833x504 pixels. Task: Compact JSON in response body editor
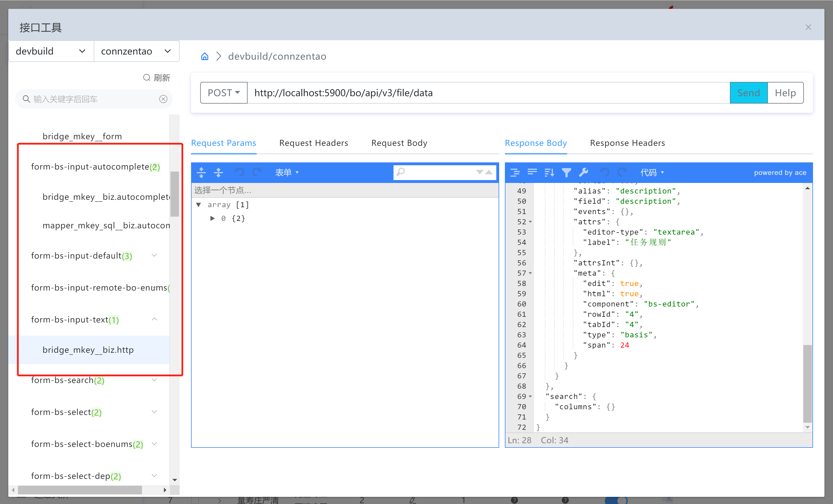(x=532, y=173)
